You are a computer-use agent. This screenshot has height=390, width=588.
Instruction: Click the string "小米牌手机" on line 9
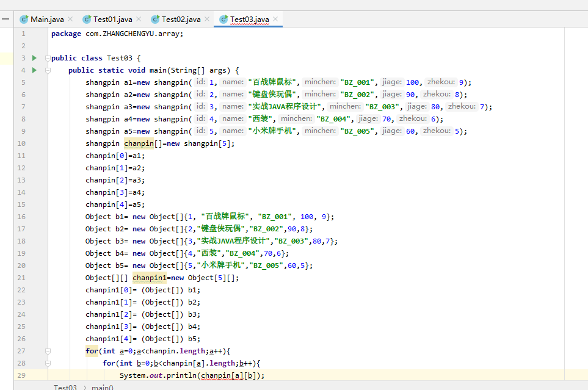pos(272,131)
